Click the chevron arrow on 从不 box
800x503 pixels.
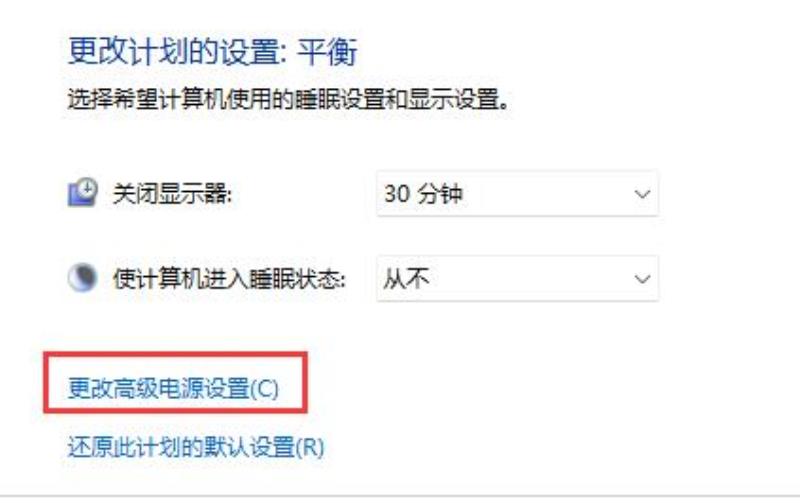pos(642,279)
